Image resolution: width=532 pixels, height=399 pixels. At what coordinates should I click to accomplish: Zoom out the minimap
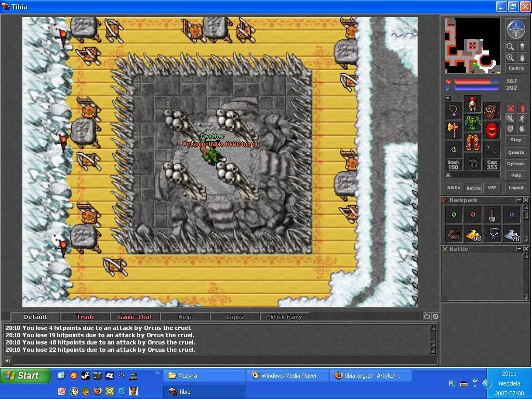pos(510,46)
